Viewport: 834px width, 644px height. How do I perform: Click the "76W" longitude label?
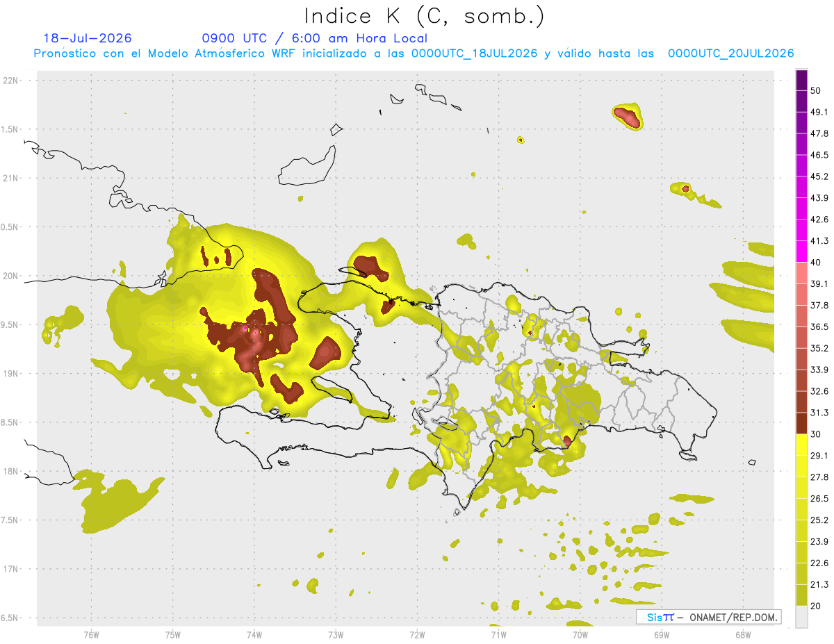pyautogui.click(x=91, y=635)
